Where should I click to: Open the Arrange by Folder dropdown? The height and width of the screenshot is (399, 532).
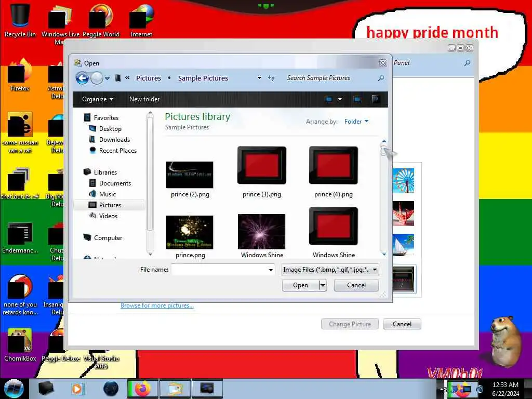tap(356, 122)
